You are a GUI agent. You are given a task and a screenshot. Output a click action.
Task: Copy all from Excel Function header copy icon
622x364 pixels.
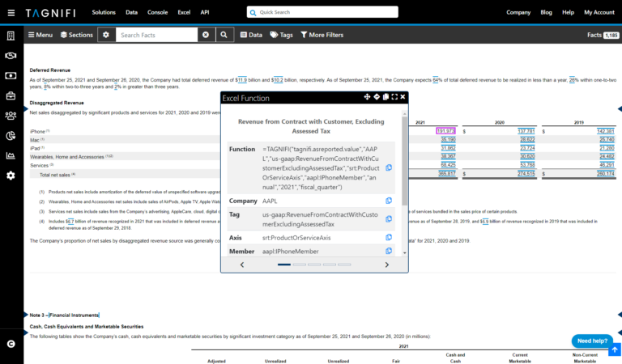coord(386,96)
